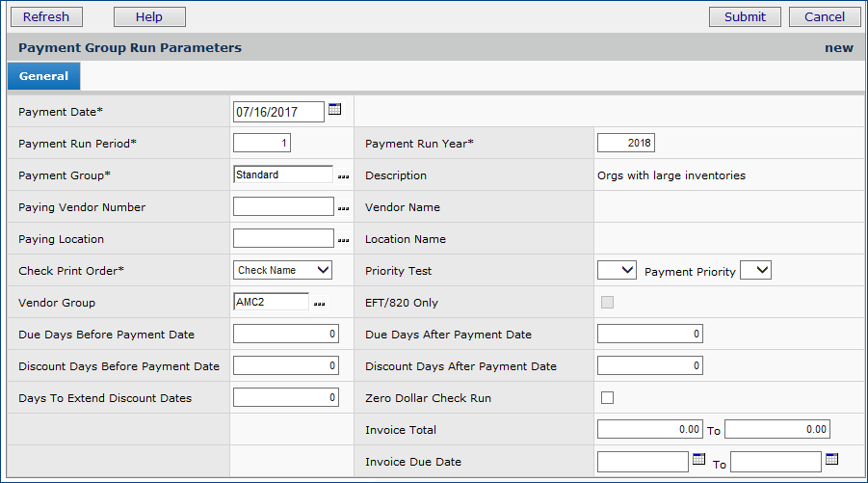The height and width of the screenshot is (483, 868).
Task: Open Invoice Due Date start calendar icon
Action: 699,460
